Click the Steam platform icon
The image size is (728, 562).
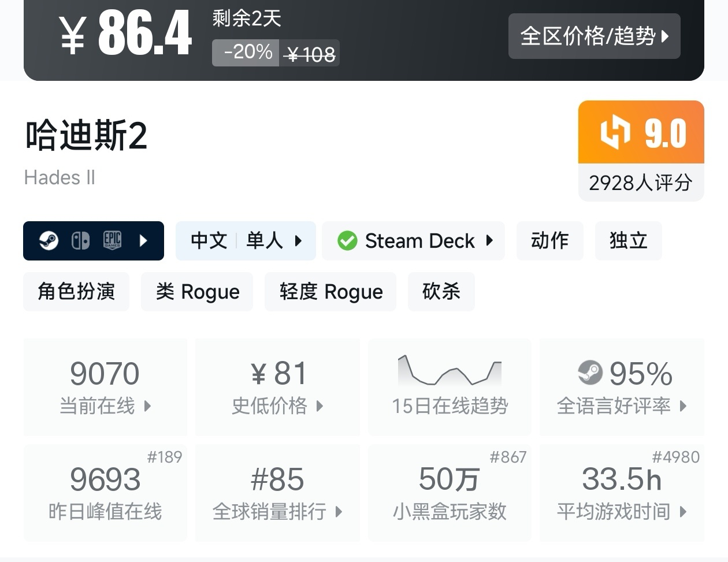pyautogui.click(x=49, y=240)
